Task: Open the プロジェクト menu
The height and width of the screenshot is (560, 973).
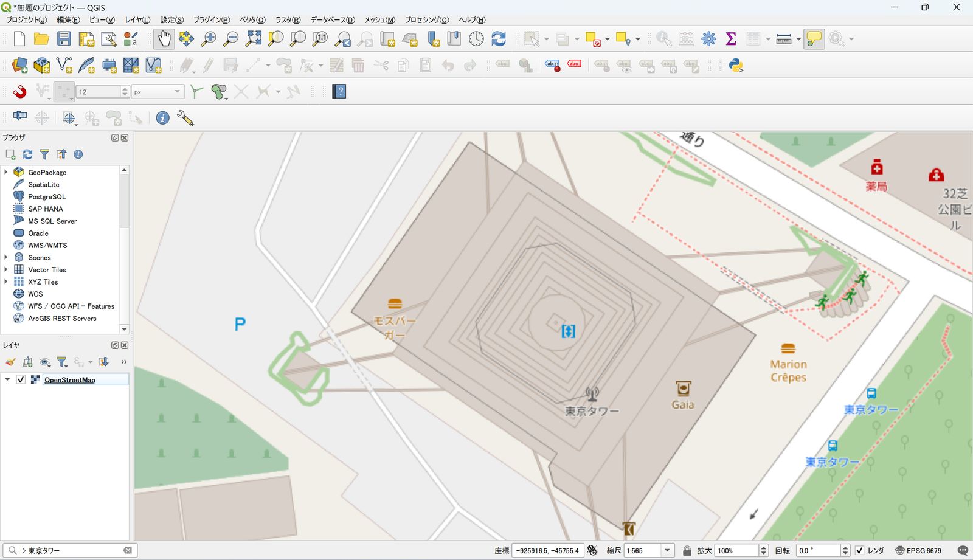Action: pyautogui.click(x=26, y=19)
